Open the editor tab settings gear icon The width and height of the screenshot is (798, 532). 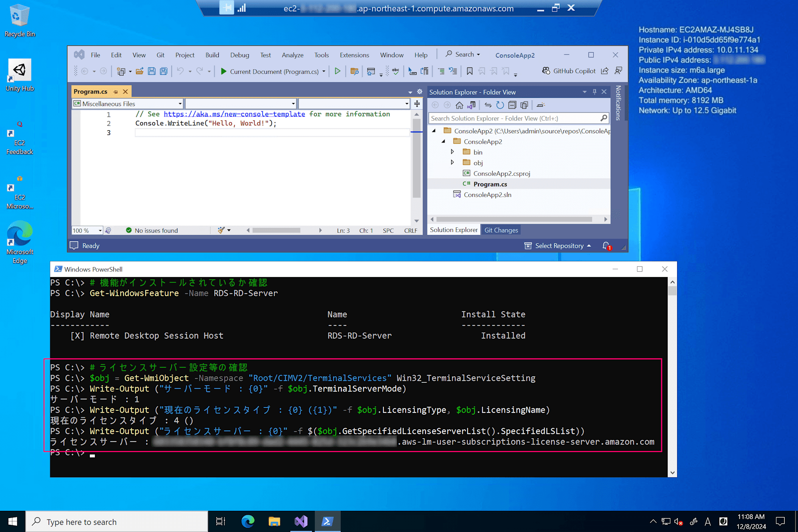[x=419, y=92]
